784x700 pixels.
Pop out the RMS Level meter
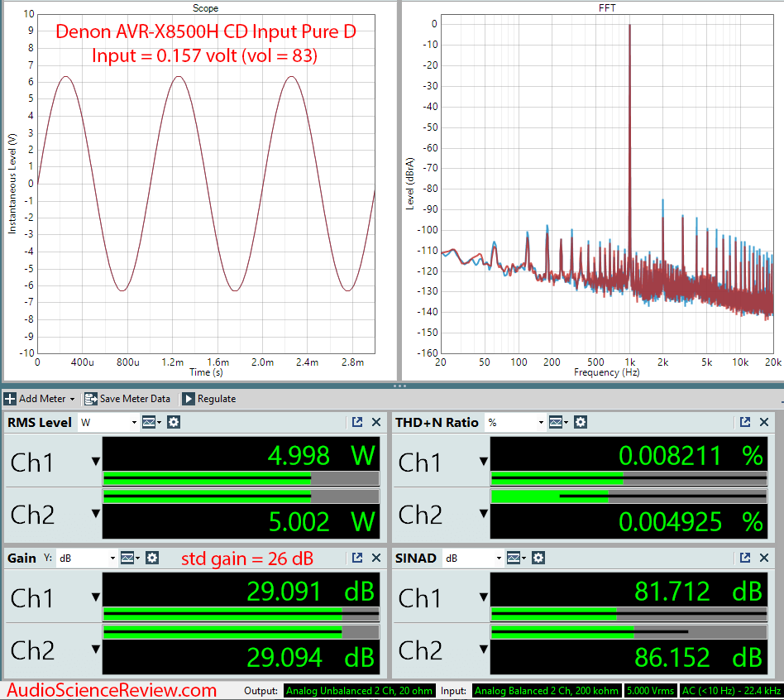tap(357, 422)
